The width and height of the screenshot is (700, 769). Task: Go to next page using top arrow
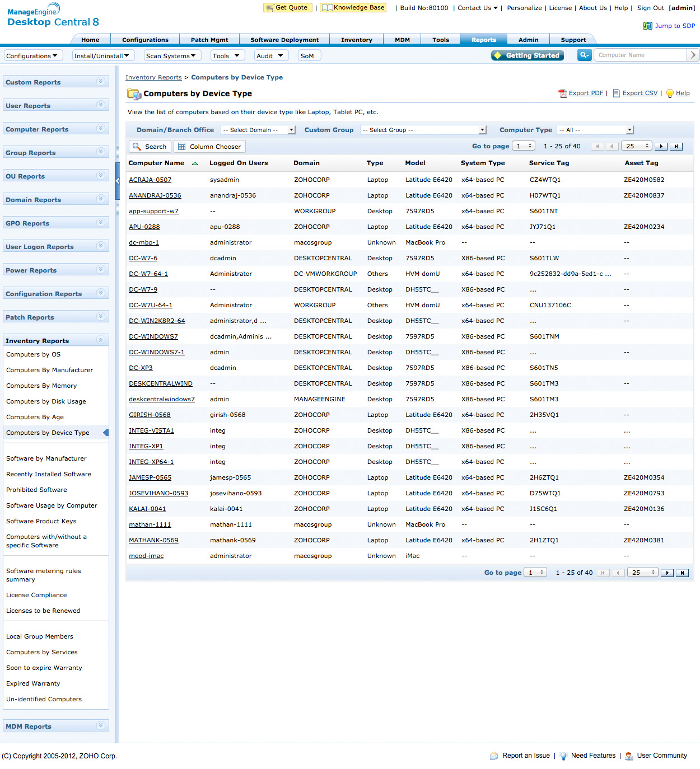point(661,147)
